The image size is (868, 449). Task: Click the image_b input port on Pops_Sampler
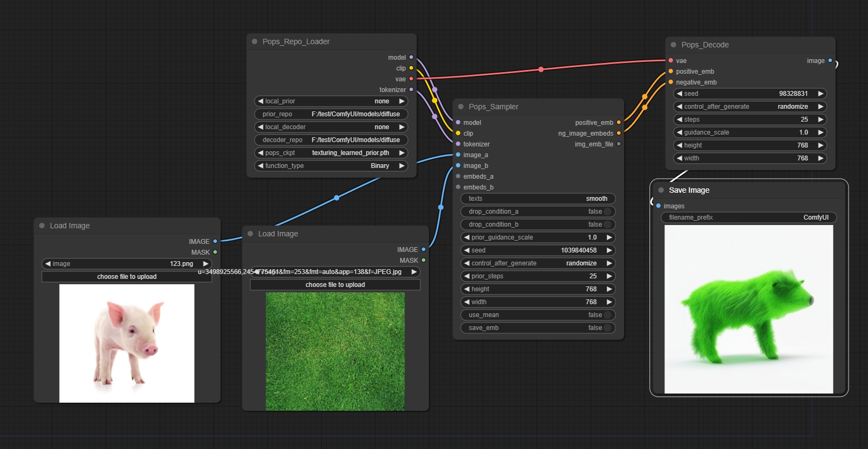(458, 165)
